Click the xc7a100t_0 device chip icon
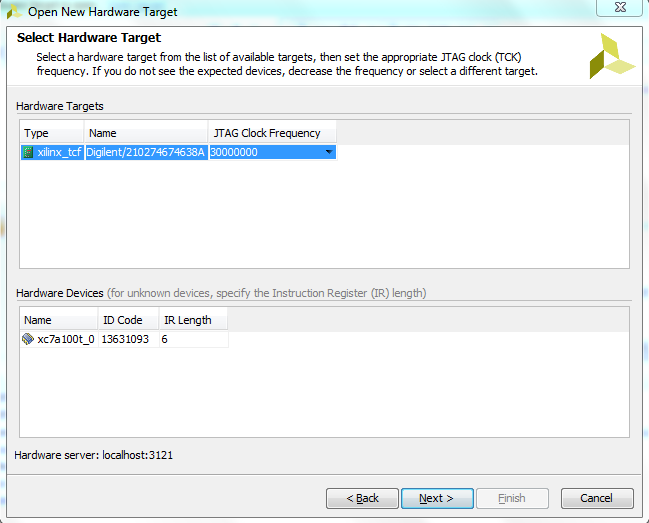The width and height of the screenshot is (649, 523). click(x=28, y=339)
